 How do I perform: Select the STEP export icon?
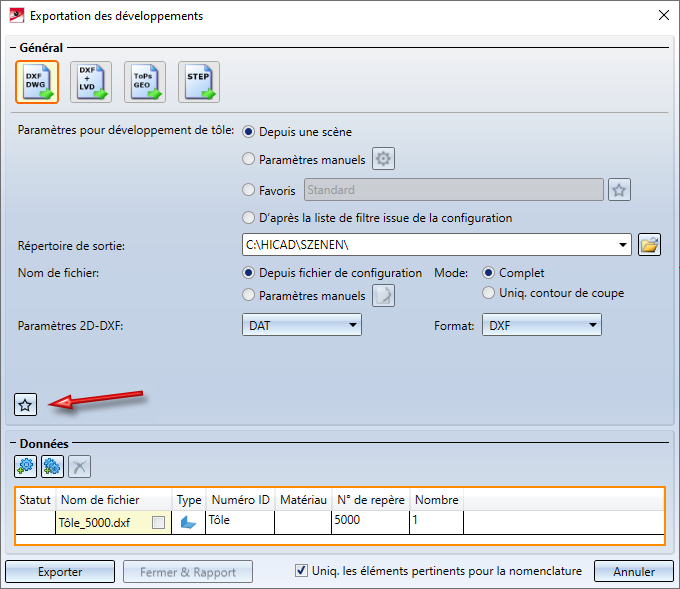[199, 82]
